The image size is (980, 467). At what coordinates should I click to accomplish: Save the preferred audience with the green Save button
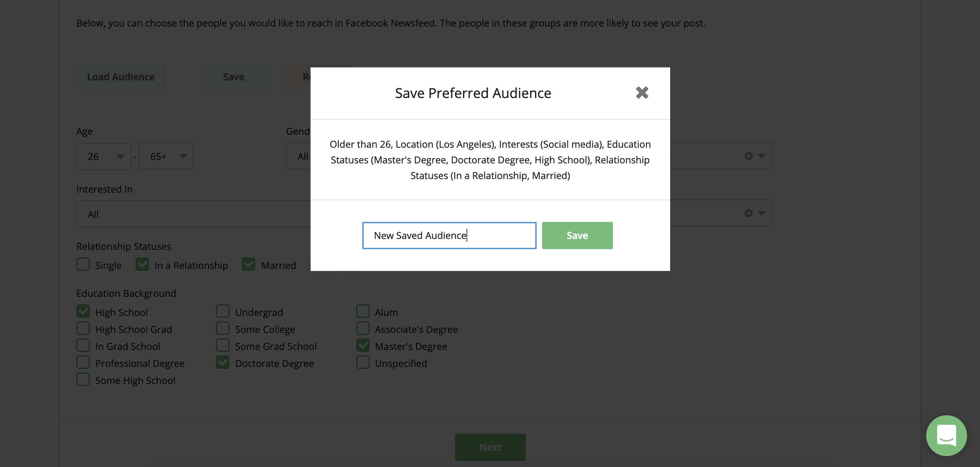tap(577, 235)
